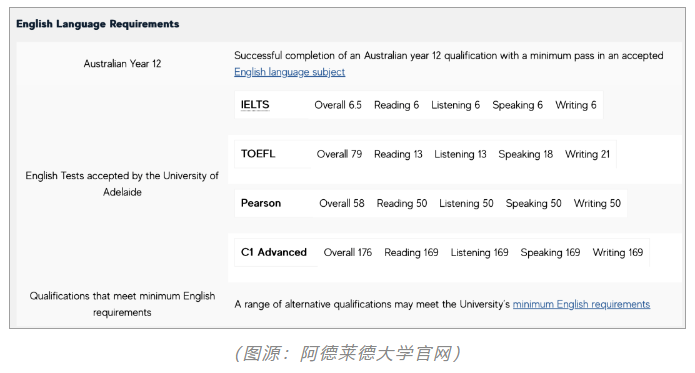Click the Chinese image source caption
Image resolution: width=695 pixels, height=373 pixels.
[348, 354]
